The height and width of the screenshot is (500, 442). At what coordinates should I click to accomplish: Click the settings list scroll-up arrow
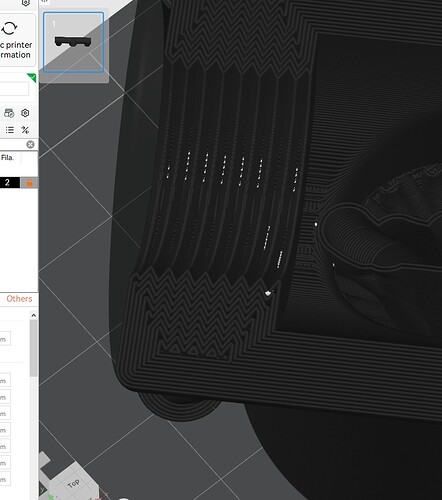pyautogui.click(x=33, y=315)
